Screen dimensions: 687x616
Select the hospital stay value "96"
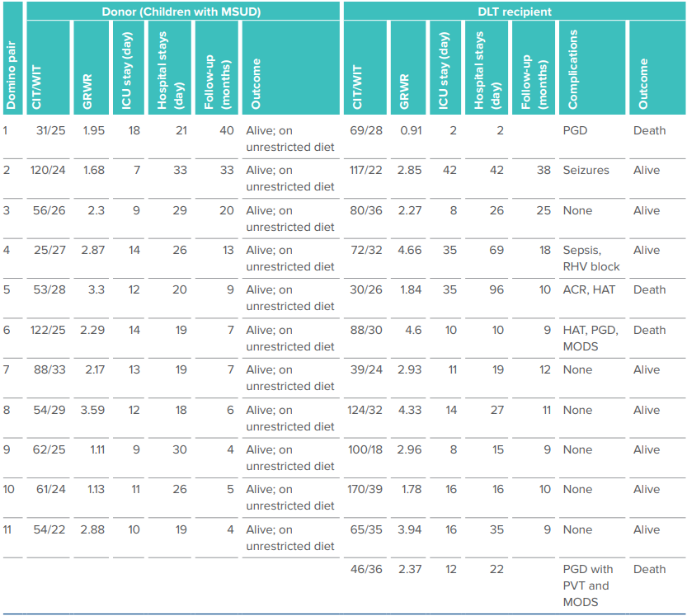(x=496, y=289)
